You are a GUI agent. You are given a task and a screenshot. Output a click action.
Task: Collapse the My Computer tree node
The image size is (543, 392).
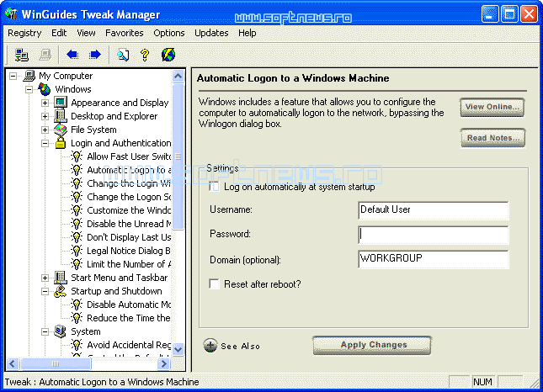tap(13, 76)
